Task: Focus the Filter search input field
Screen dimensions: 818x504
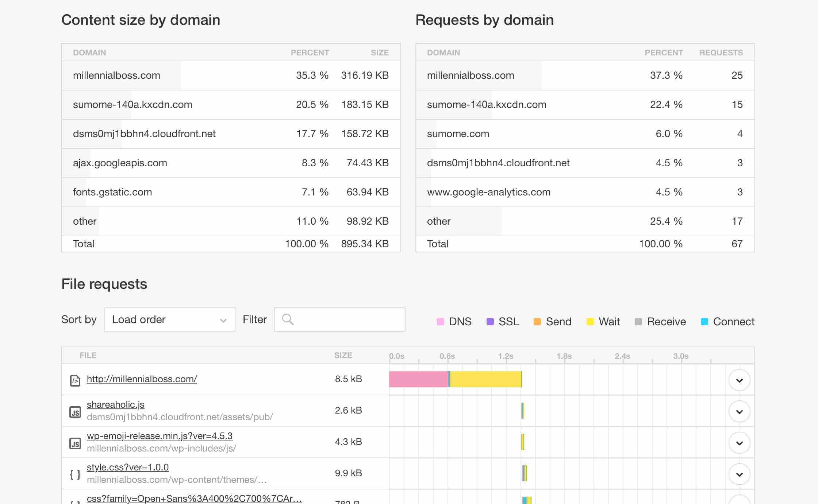Action: tap(340, 319)
